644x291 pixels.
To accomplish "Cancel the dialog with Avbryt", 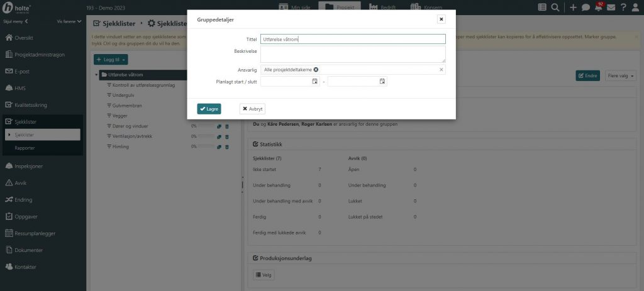I will pyautogui.click(x=252, y=109).
